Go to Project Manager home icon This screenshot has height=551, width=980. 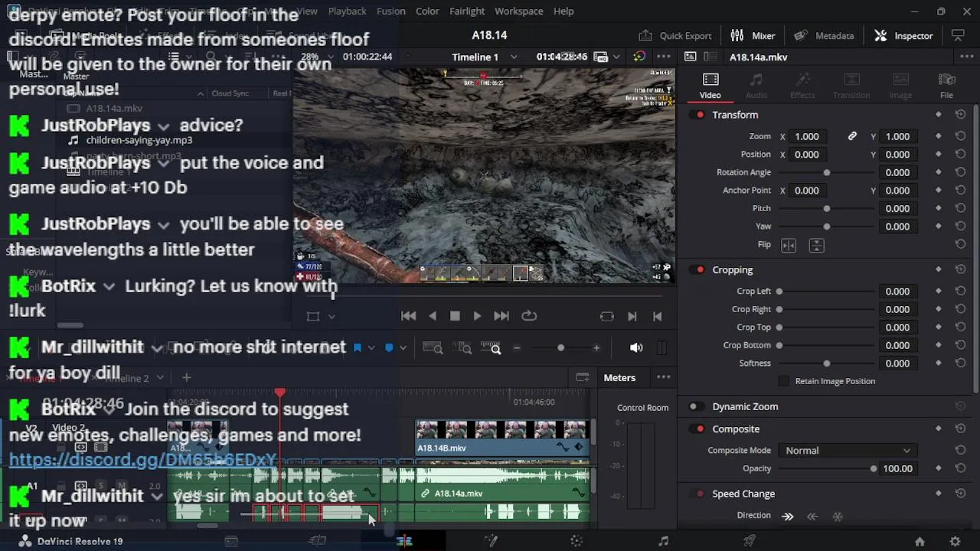920,541
